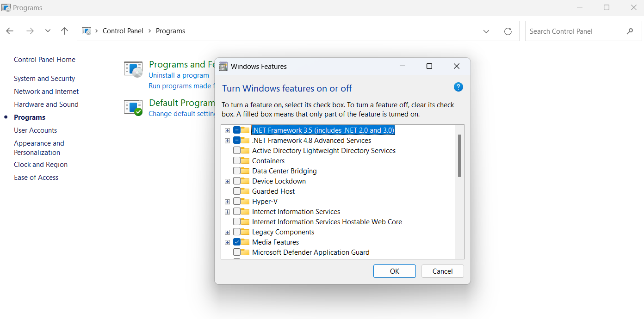Screen dimensions: 644x319
Task: Select Microsoft Defender Application Guard row text
Action: pyautogui.click(x=311, y=252)
